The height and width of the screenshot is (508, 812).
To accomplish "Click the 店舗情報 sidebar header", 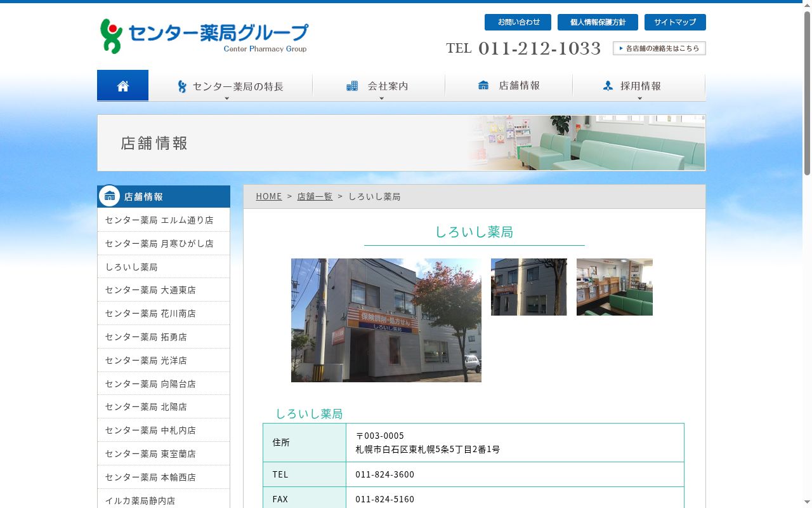I will 164,197.
